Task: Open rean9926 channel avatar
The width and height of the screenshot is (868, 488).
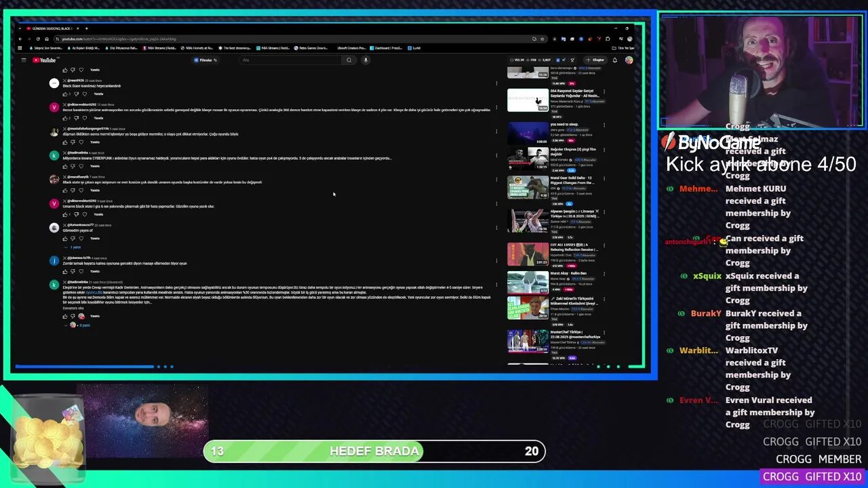Action: [54, 83]
